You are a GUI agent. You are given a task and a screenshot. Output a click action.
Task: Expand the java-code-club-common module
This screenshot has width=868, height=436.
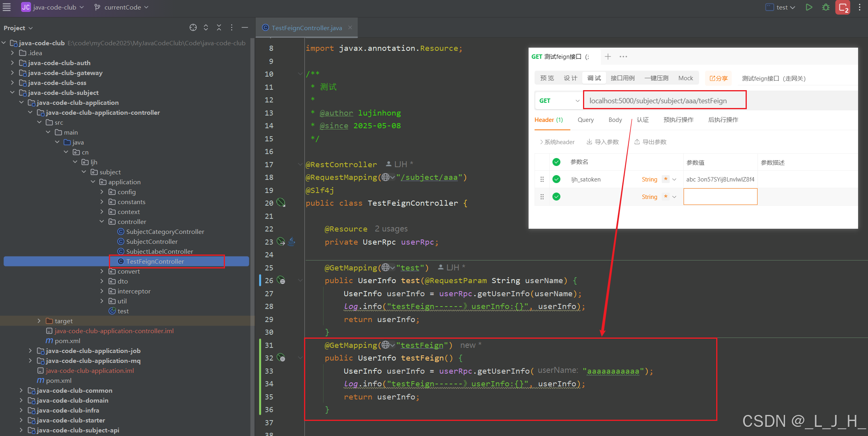[x=21, y=390]
